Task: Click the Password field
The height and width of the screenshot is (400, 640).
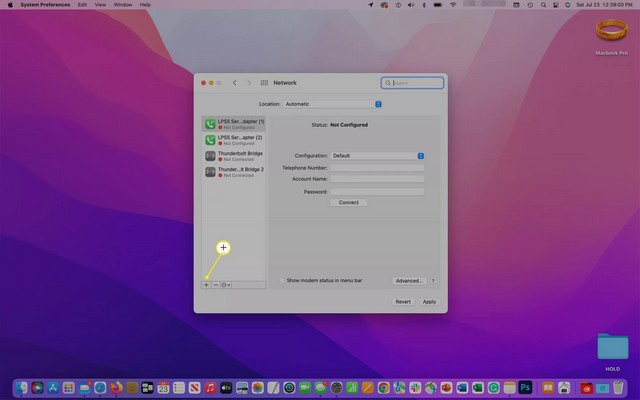Action: [x=377, y=191]
